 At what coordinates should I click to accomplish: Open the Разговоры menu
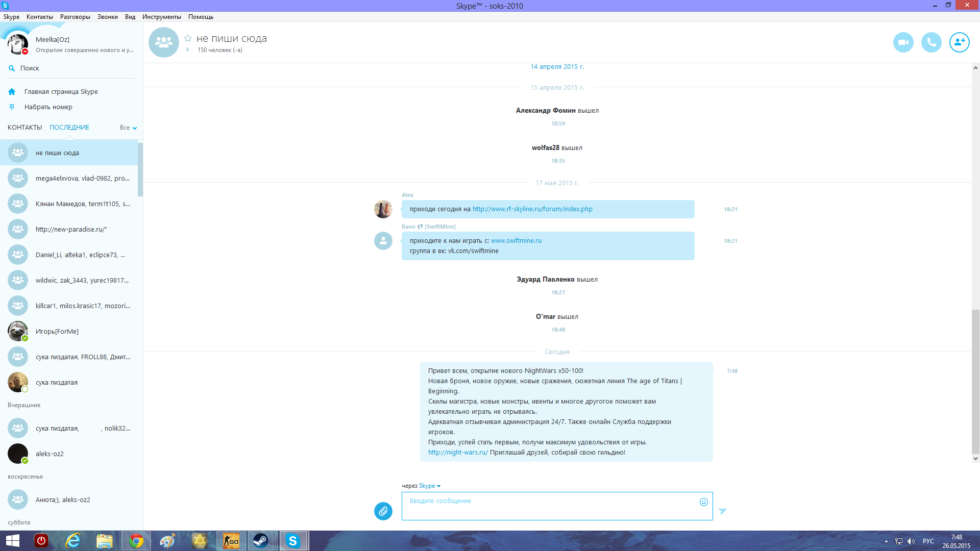[75, 17]
